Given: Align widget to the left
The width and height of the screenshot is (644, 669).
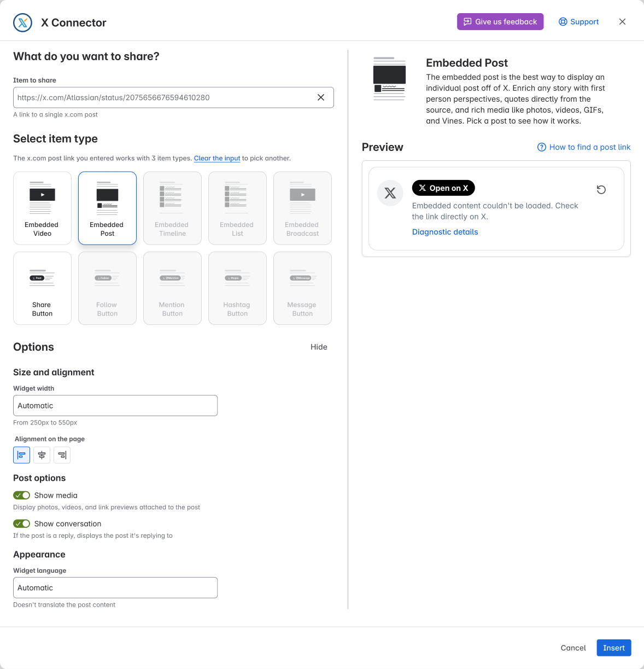Looking at the screenshot, I should [22, 455].
